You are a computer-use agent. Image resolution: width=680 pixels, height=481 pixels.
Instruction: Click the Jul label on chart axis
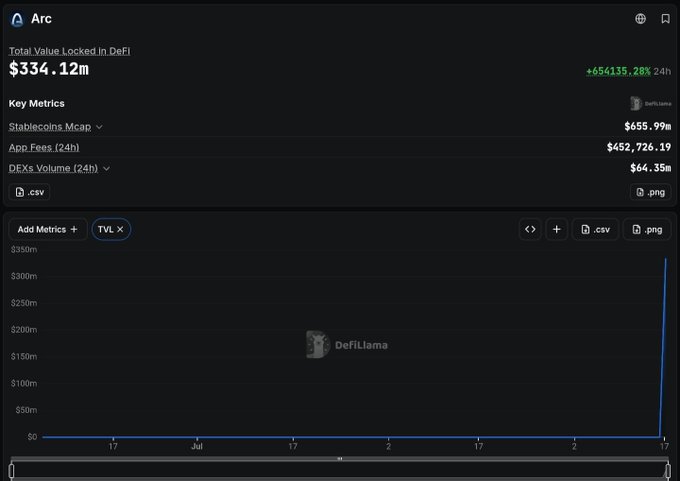click(197, 446)
